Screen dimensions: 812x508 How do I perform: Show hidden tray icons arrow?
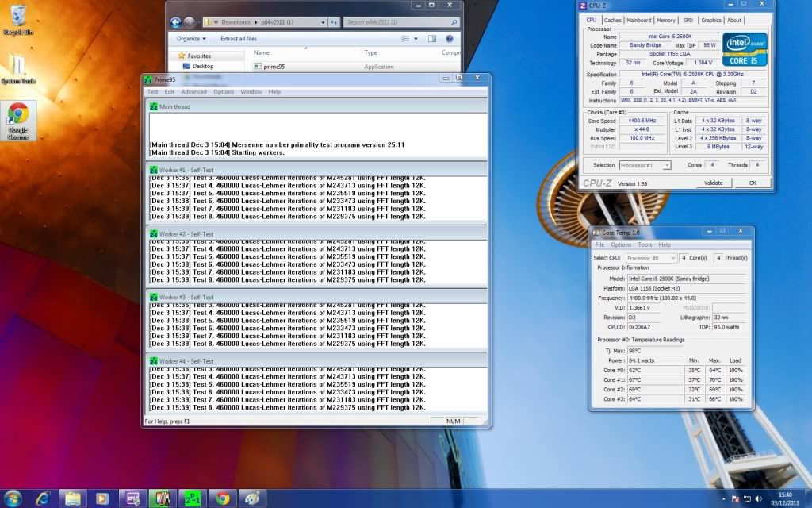coord(723,499)
